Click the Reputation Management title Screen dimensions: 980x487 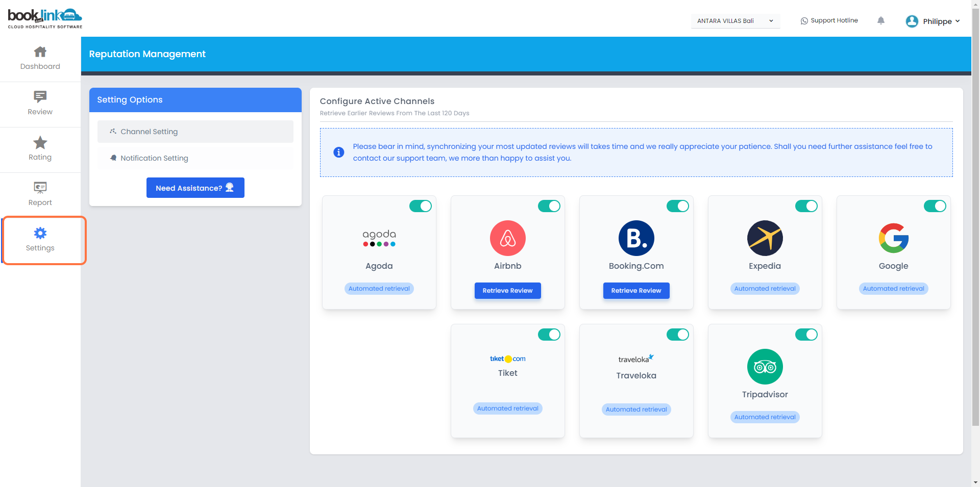[148, 54]
